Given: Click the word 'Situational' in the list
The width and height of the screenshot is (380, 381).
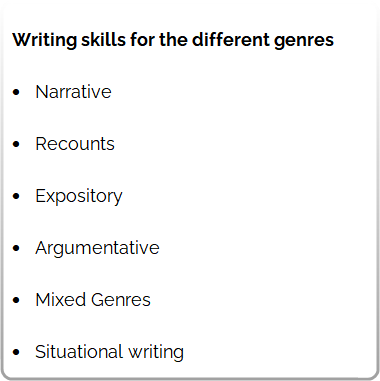Looking at the screenshot, I should 80,352.
